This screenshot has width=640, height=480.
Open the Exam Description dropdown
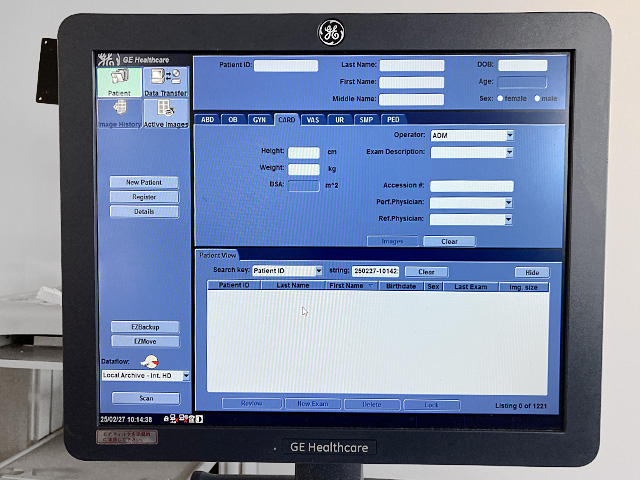(x=509, y=153)
